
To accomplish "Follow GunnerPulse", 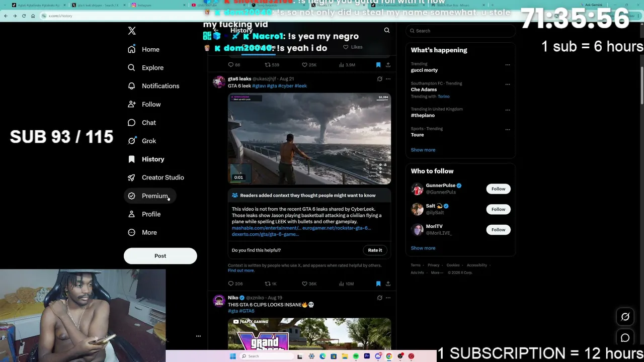I will tap(498, 189).
